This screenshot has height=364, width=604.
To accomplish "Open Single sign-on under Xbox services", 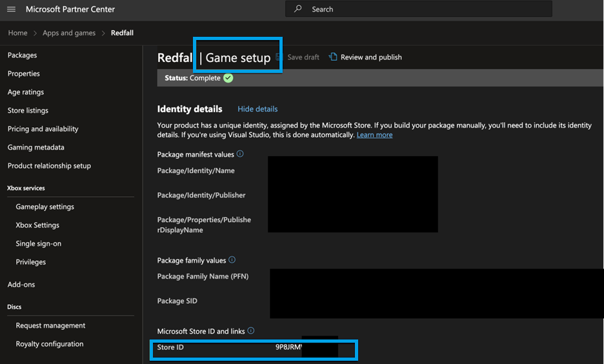I will [39, 243].
